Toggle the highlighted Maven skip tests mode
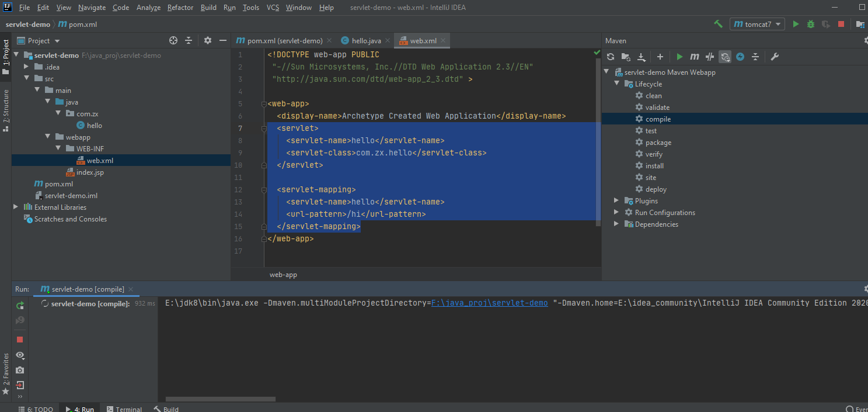The height and width of the screenshot is (412, 868). click(725, 57)
